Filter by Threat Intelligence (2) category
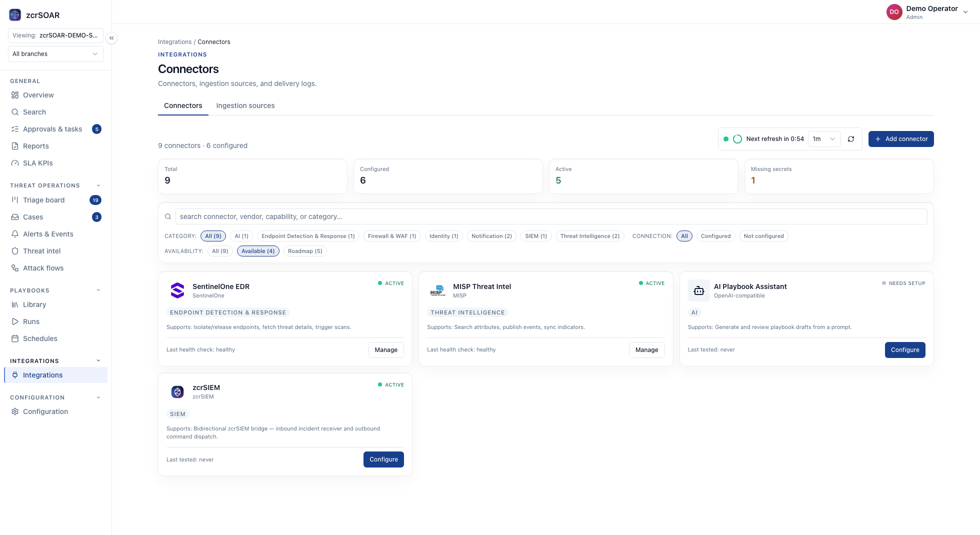This screenshot has width=980, height=535. point(590,236)
